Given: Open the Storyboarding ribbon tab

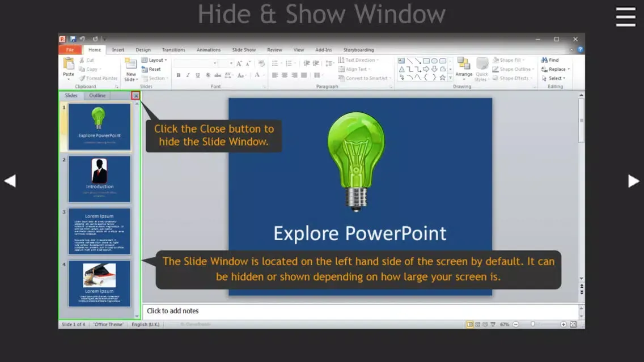Looking at the screenshot, I should click(358, 50).
